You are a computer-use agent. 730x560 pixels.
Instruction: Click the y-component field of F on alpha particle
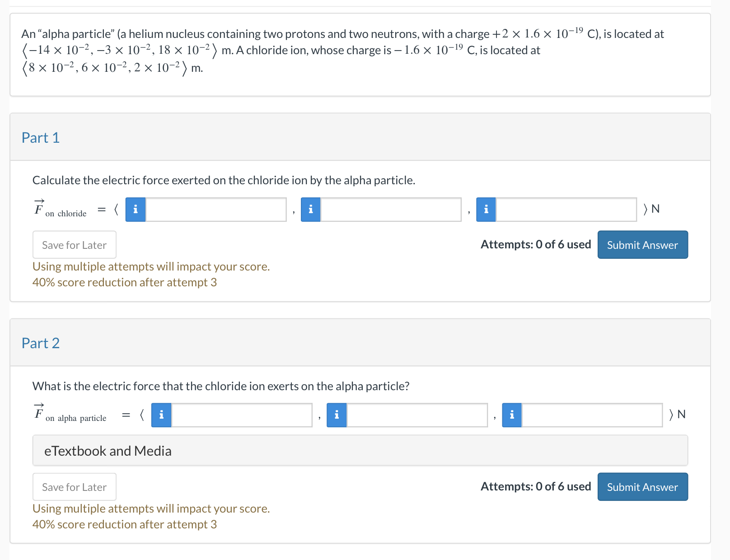point(418,415)
